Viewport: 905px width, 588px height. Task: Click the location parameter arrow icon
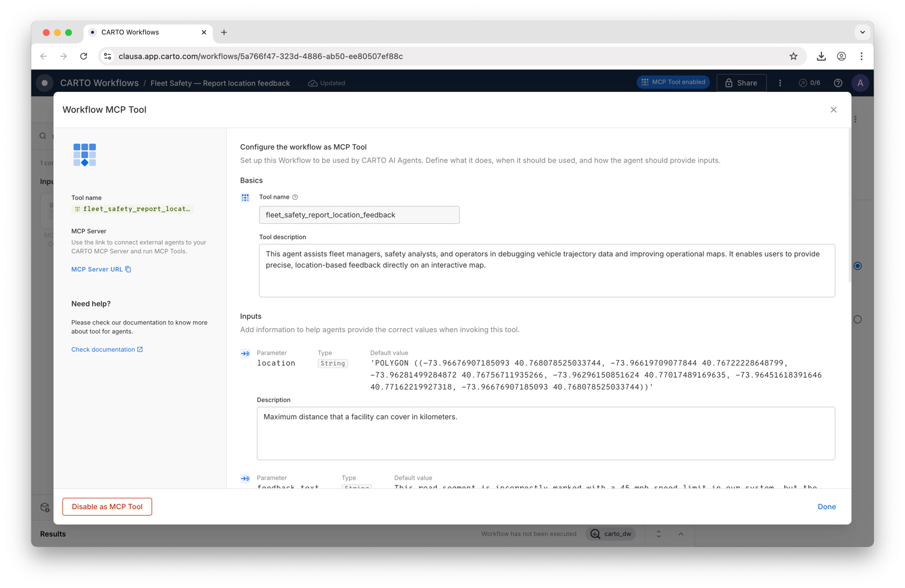click(x=245, y=354)
